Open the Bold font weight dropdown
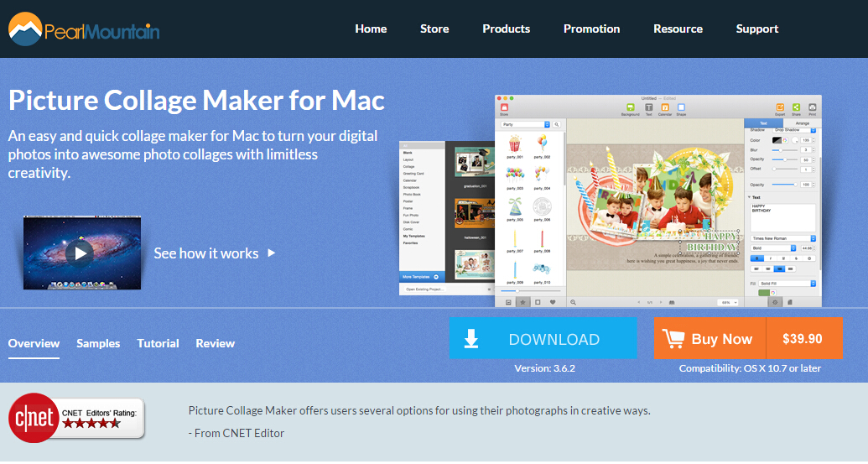The image size is (868, 464). [x=773, y=248]
